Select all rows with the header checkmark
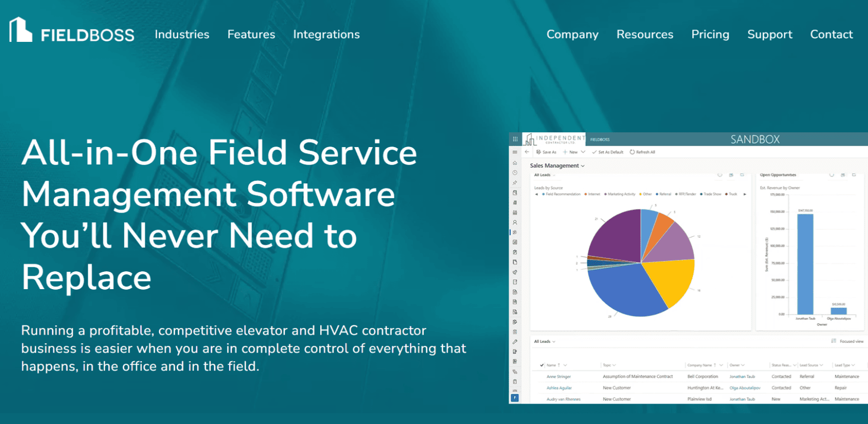This screenshot has height=424, width=868. coord(542,365)
